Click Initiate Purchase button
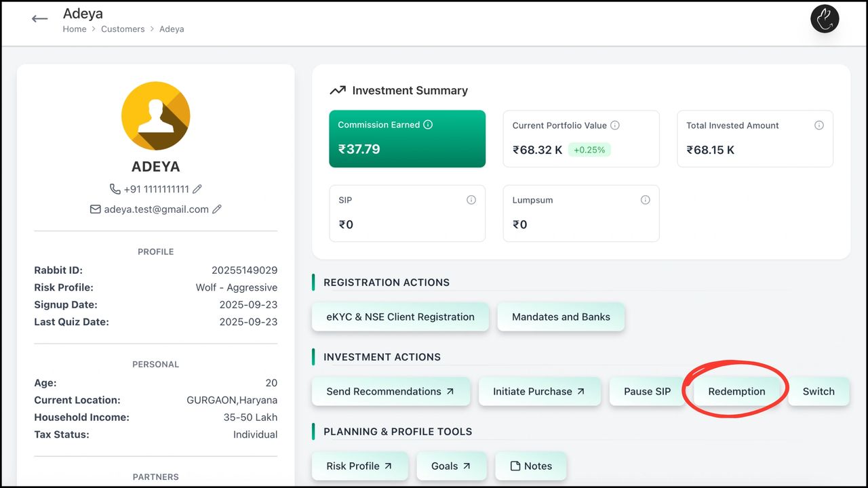This screenshot has width=868, height=488. [539, 391]
